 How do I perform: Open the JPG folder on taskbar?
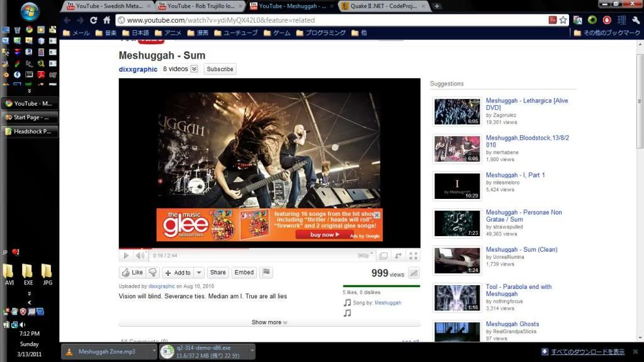47,275
